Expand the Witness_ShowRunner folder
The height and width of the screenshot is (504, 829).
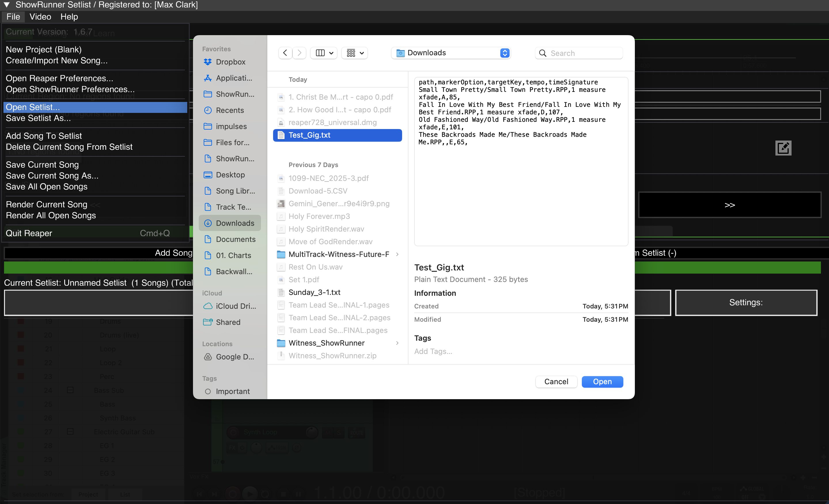(397, 343)
